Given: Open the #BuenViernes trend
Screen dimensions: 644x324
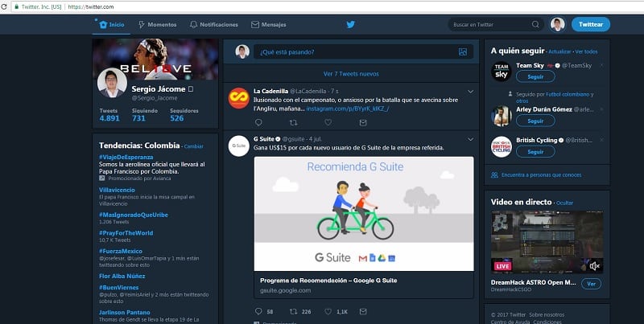Looking at the screenshot, I should pos(118,288).
